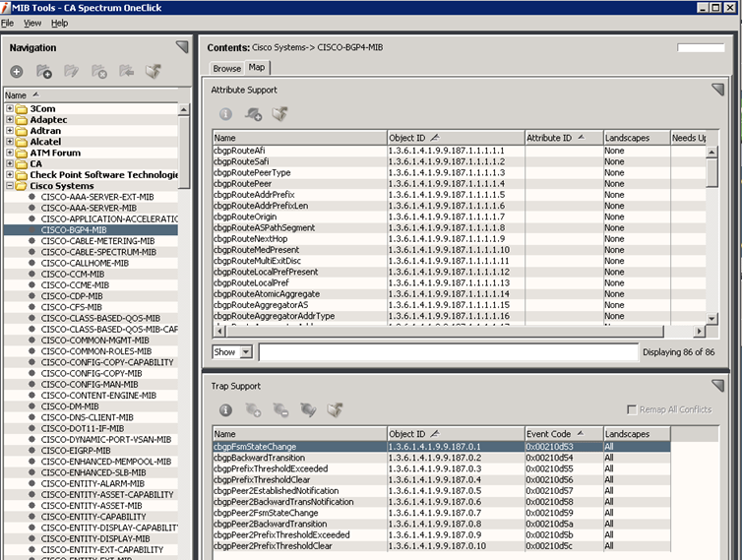The width and height of the screenshot is (742, 560).
Task: Click the export icon in Navigation toolbar
Action: pyautogui.click(x=153, y=72)
